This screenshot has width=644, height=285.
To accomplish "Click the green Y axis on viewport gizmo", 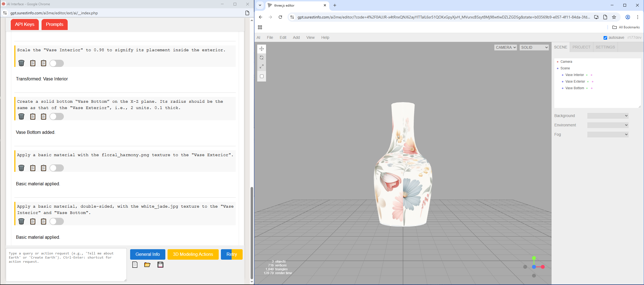I will click(534, 258).
